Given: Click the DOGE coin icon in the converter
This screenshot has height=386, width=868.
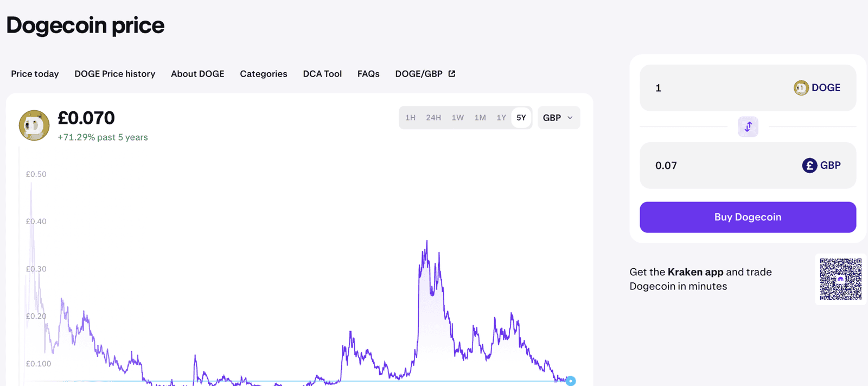Looking at the screenshot, I should click(800, 87).
